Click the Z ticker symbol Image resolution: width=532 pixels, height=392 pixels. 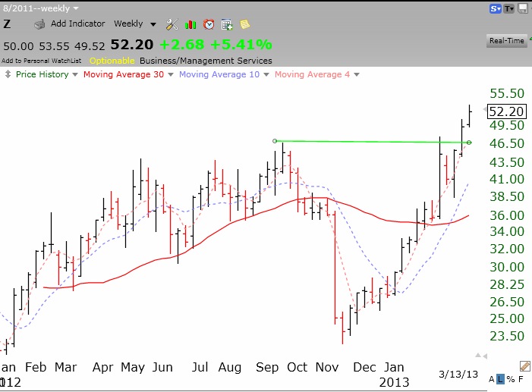[x=7, y=24]
